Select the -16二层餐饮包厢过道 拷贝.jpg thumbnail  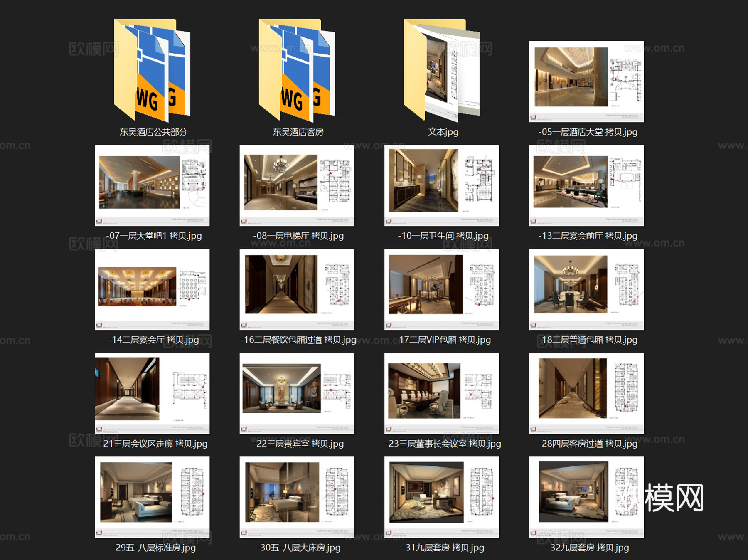coord(297,289)
